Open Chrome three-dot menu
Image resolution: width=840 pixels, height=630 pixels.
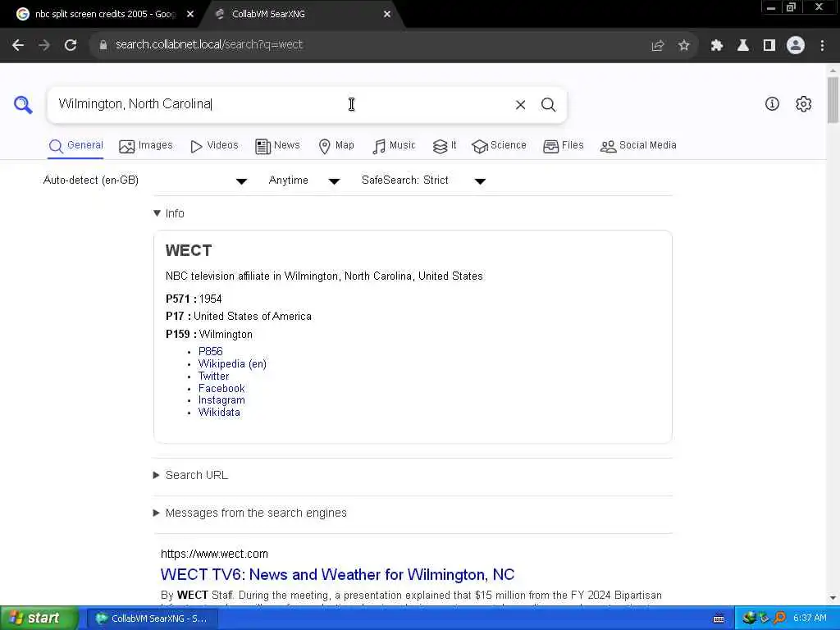(822, 46)
